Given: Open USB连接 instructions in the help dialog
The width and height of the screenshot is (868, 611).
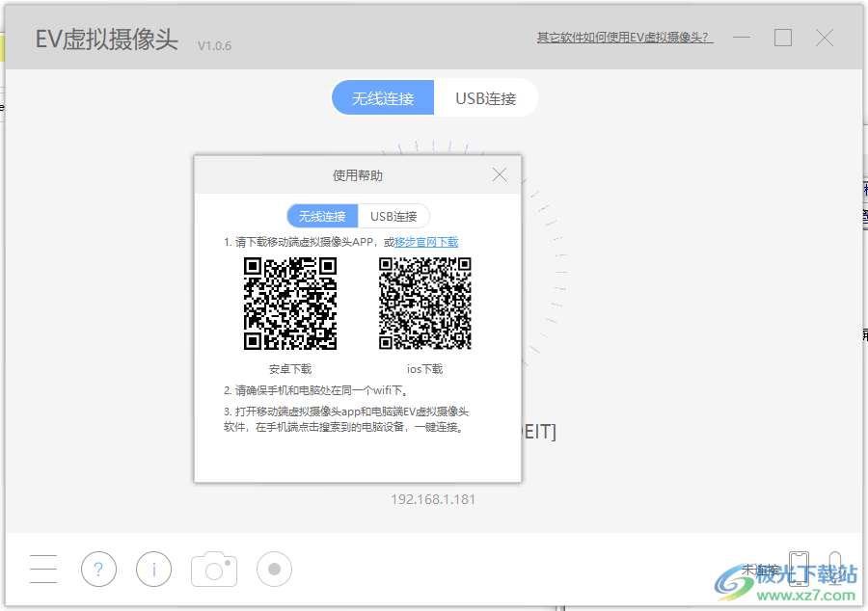Looking at the screenshot, I should click(x=393, y=216).
